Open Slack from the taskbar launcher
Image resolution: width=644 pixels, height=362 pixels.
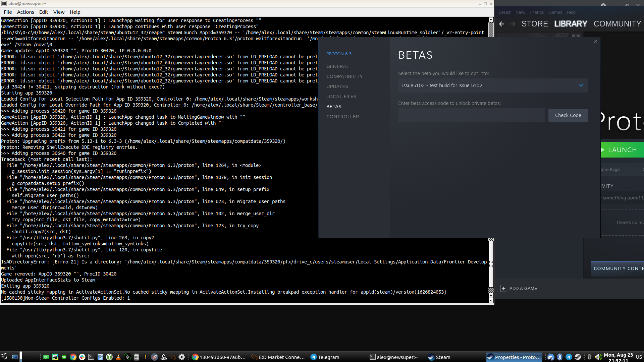pyautogui.click(x=82, y=357)
